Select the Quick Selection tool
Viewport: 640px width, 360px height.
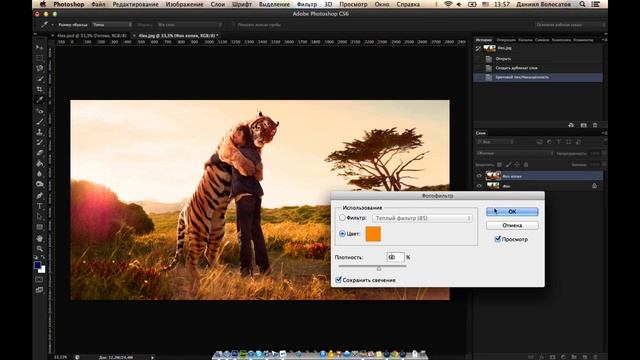point(40,78)
